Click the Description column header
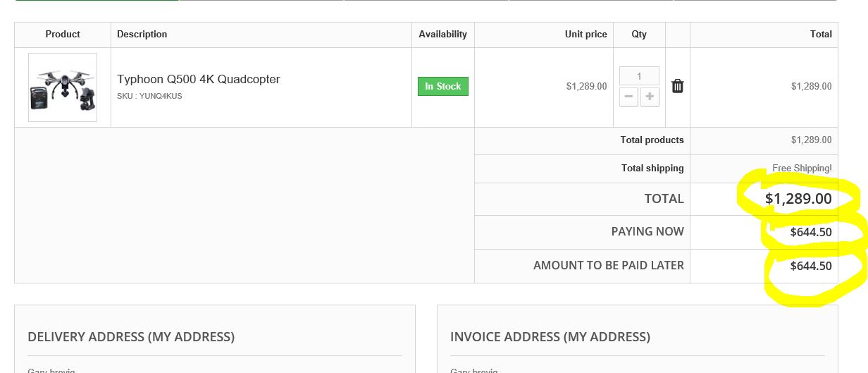 coord(142,34)
